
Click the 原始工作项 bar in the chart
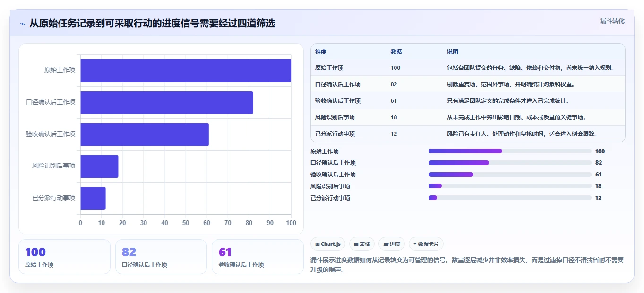click(x=186, y=70)
